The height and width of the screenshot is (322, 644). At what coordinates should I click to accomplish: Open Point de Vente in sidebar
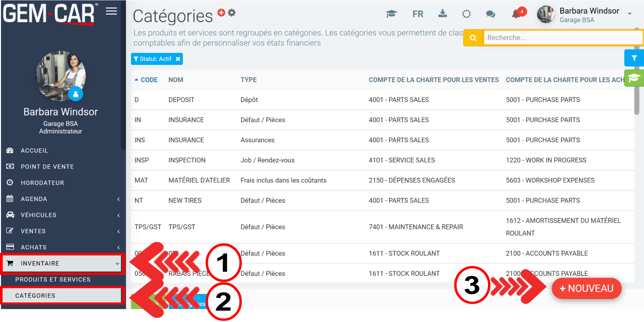click(x=47, y=166)
